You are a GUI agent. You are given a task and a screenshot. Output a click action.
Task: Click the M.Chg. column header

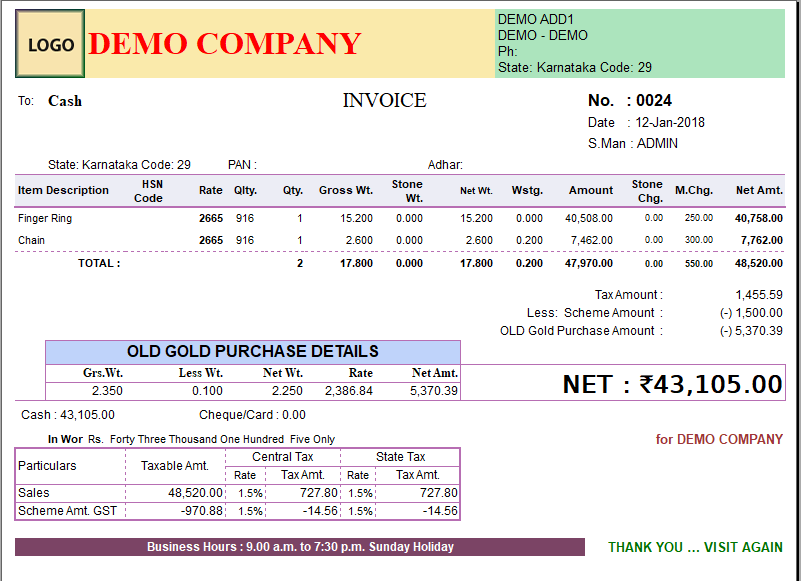click(694, 190)
